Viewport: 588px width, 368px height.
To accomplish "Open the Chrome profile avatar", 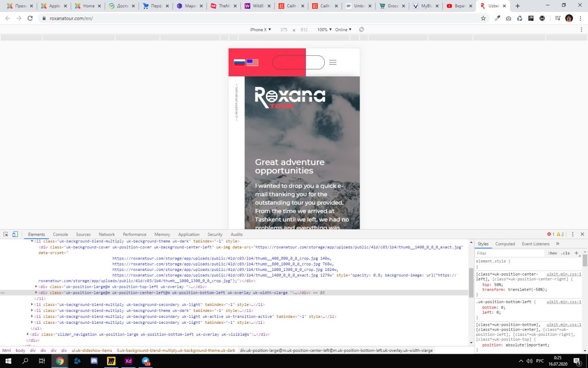I will pos(569,18).
